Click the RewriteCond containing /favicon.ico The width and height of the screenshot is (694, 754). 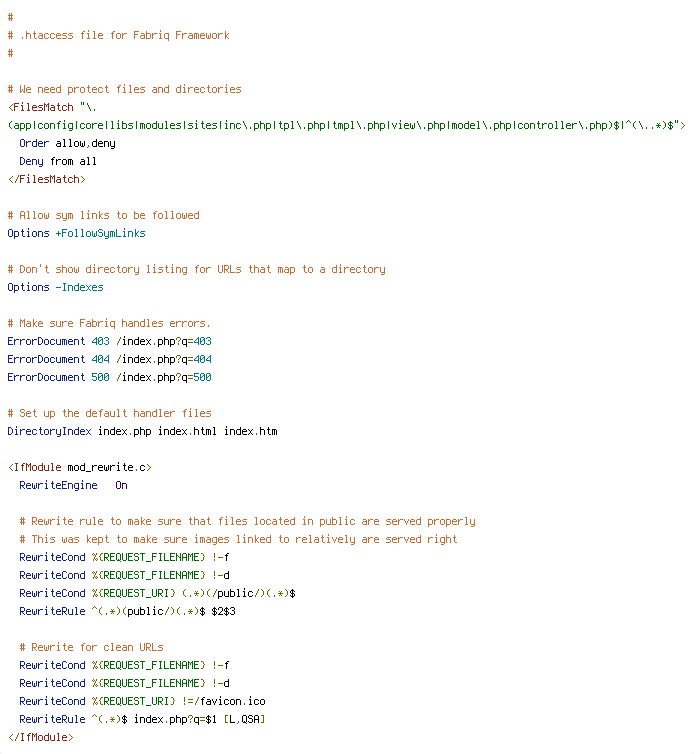(x=142, y=701)
